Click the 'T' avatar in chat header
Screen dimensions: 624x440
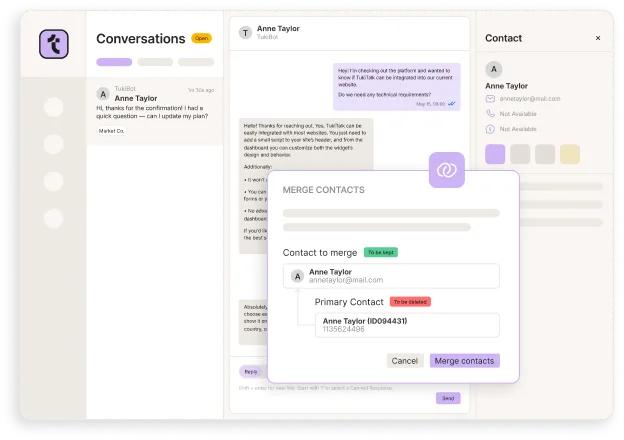pyautogui.click(x=245, y=33)
